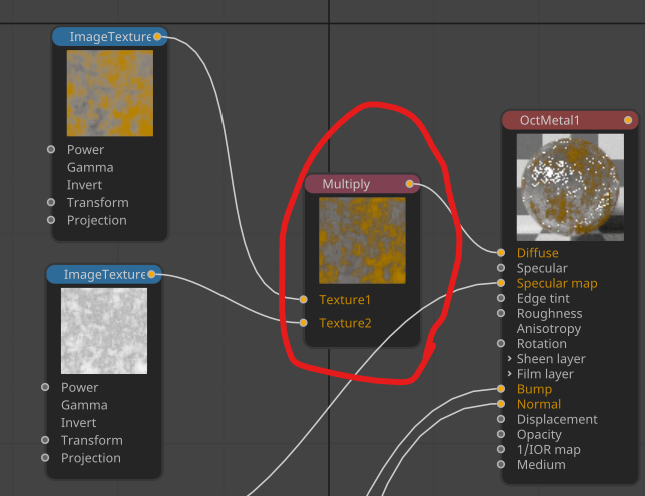Click Transform port on the gray ImageTexture node

click(45, 440)
